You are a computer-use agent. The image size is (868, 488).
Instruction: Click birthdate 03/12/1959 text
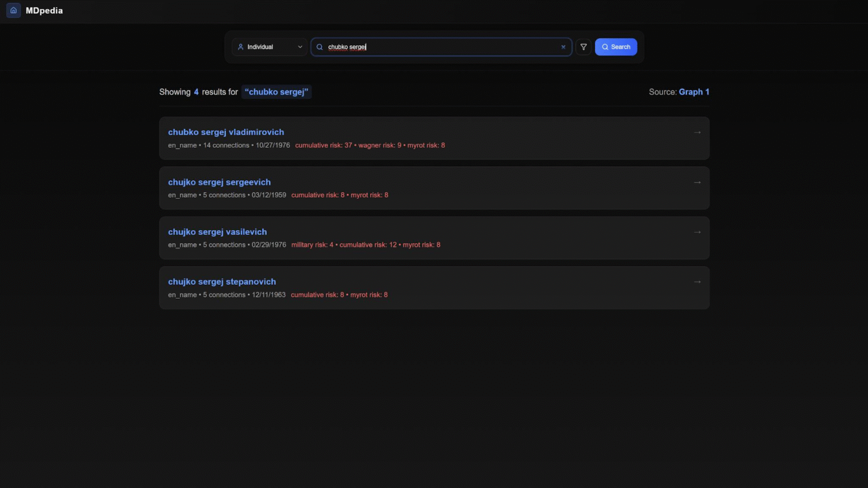coord(269,195)
